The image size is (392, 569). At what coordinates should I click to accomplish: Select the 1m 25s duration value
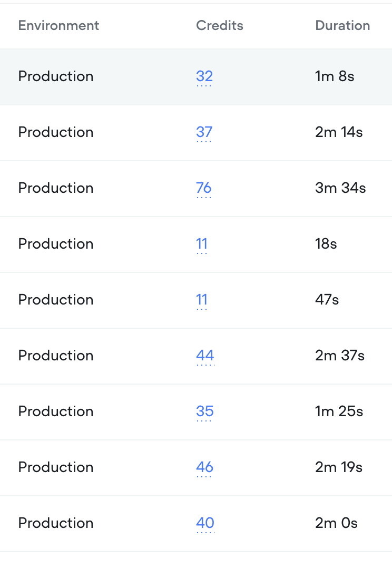pyautogui.click(x=339, y=411)
